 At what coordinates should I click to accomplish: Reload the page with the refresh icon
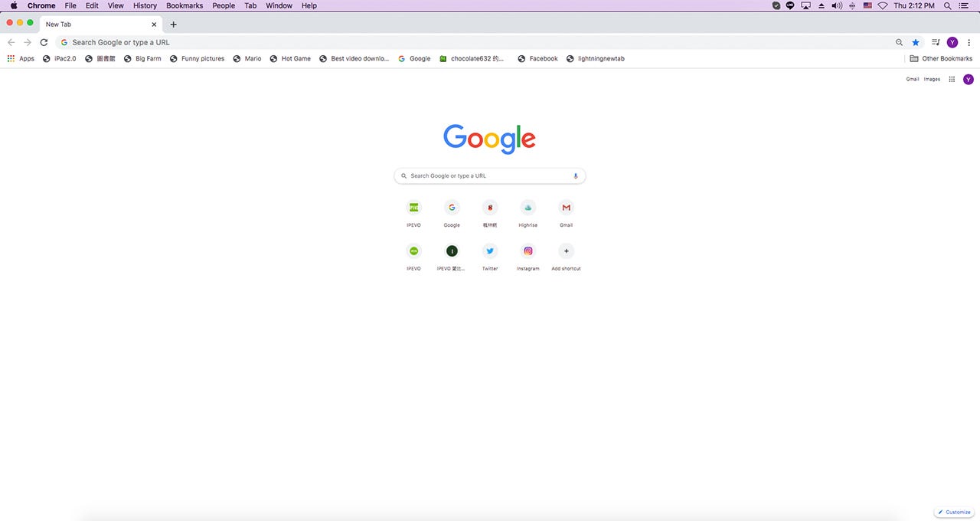pos(44,42)
